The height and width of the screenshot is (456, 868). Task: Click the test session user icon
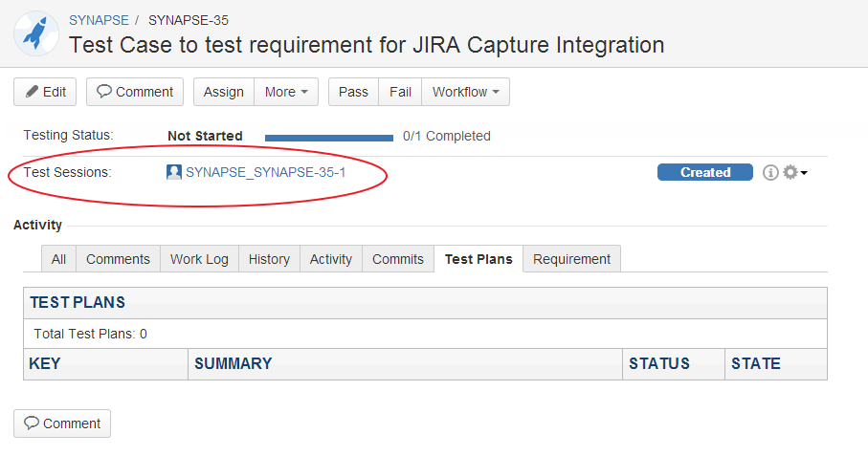click(174, 172)
